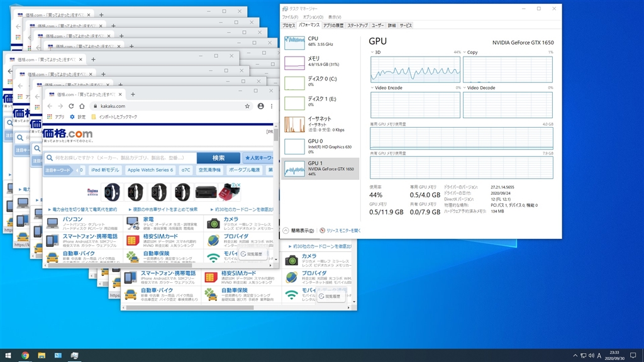
Task: Switch to ユーザー tab
Action: click(377, 25)
